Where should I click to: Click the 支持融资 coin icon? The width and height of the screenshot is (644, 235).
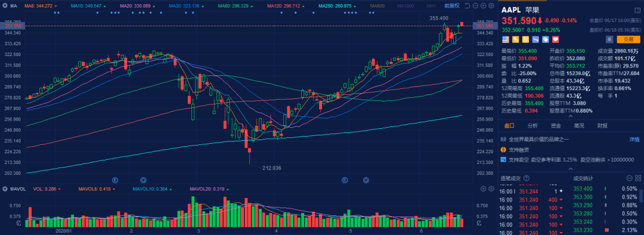(503, 150)
